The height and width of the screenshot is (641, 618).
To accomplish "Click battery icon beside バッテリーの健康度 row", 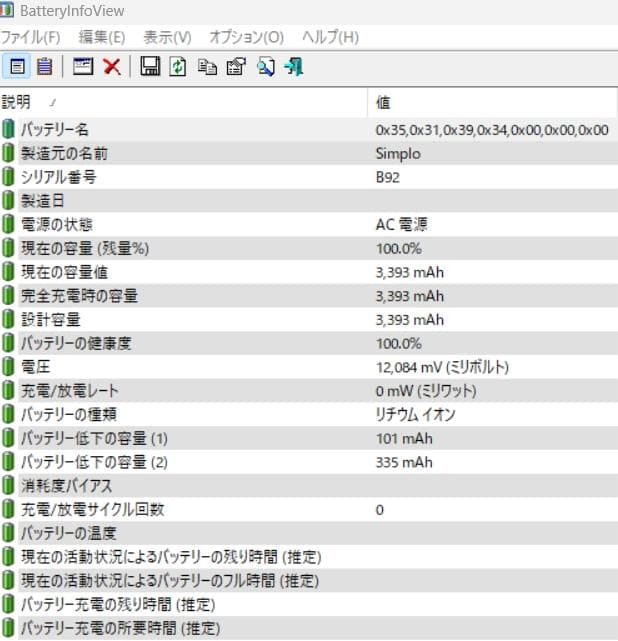I will pos(8,343).
